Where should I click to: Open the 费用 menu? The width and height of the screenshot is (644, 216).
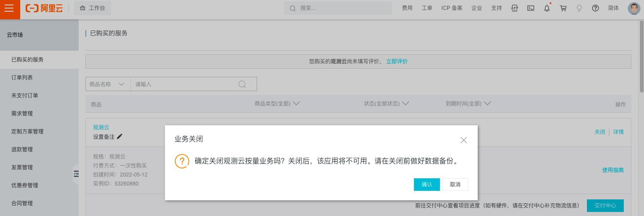point(407,8)
